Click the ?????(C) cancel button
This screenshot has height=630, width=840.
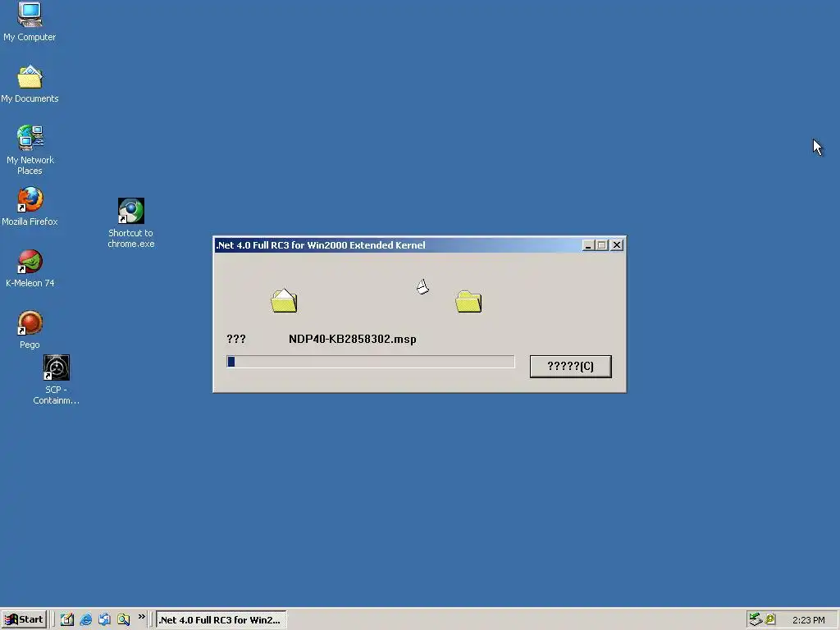click(x=571, y=367)
